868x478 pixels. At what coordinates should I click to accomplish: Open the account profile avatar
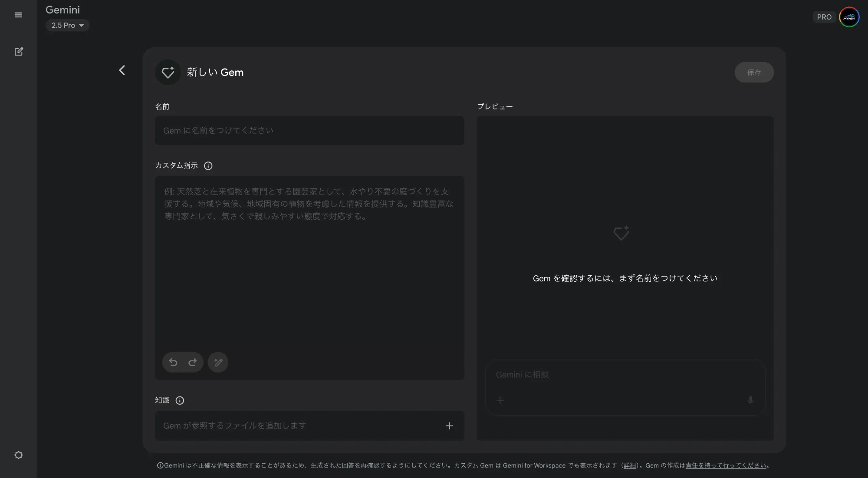click(849, 17)
